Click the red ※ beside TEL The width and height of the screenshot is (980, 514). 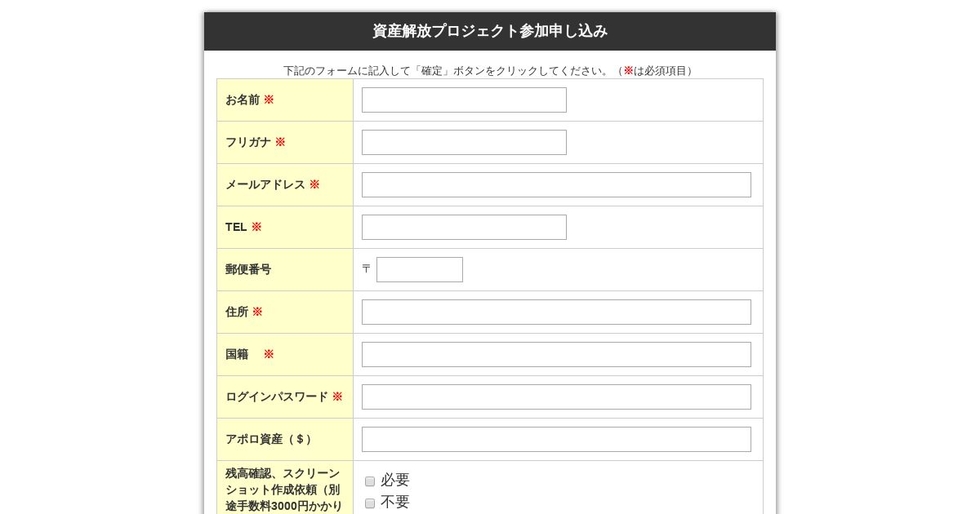pos(256,227)
